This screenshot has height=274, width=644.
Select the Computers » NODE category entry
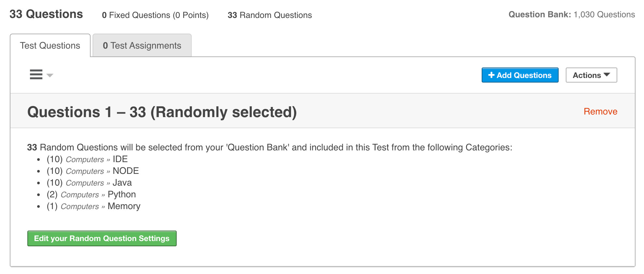click(102, 171)
